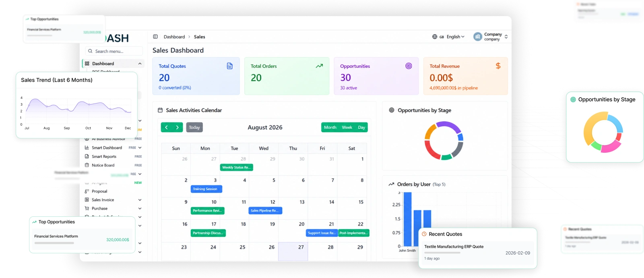Click the globe language icon

click(x=435, y=37)
